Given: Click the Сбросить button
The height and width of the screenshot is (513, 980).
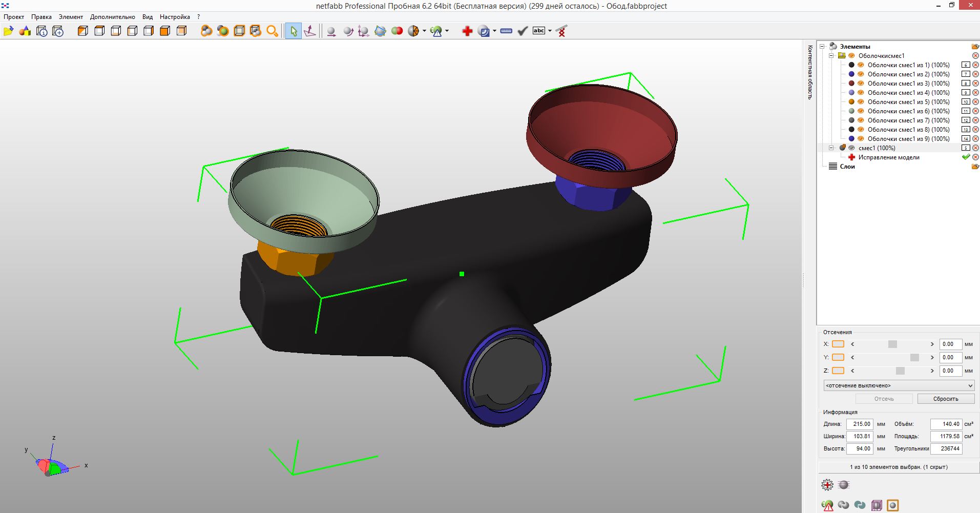Looking at the screenshot, I should (x=946, y=399).
